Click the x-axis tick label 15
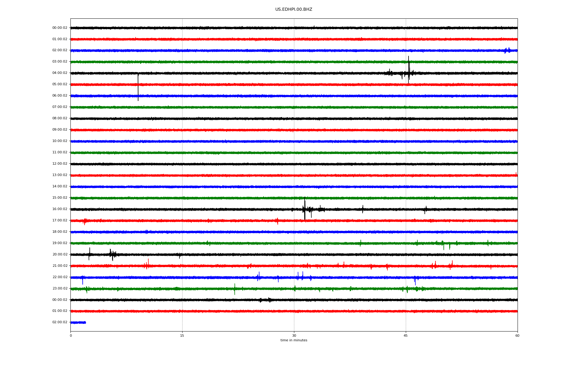The width and height of the screenshot is (588, 368). (182, 336)
